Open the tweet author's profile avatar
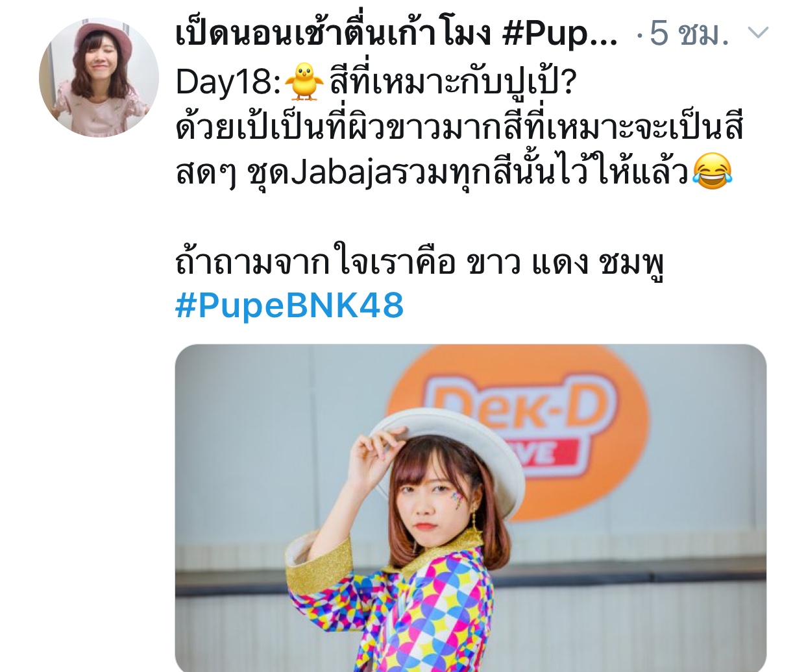The width and height of the screenshot is (806, 672). [99, 77]
